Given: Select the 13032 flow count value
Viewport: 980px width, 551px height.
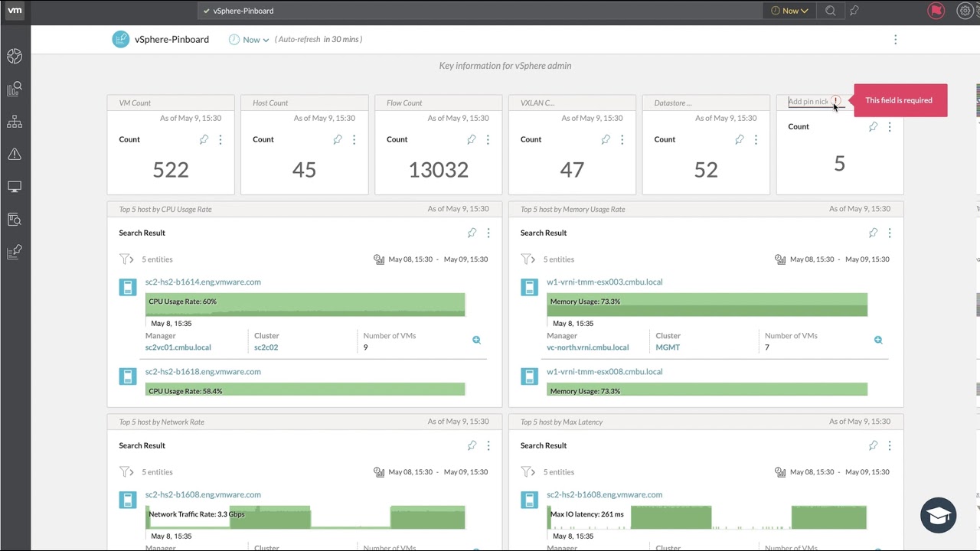Looking at the screenshot, I should tap(438, 170).
